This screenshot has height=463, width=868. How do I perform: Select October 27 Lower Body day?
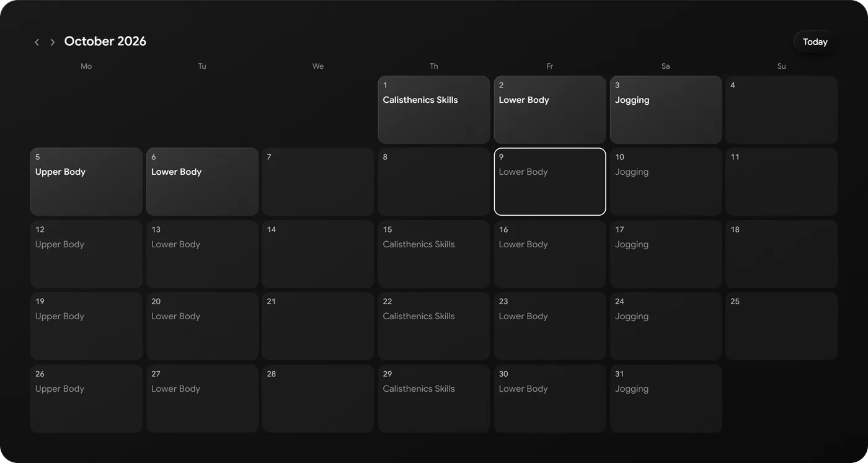tap(202, 399)
